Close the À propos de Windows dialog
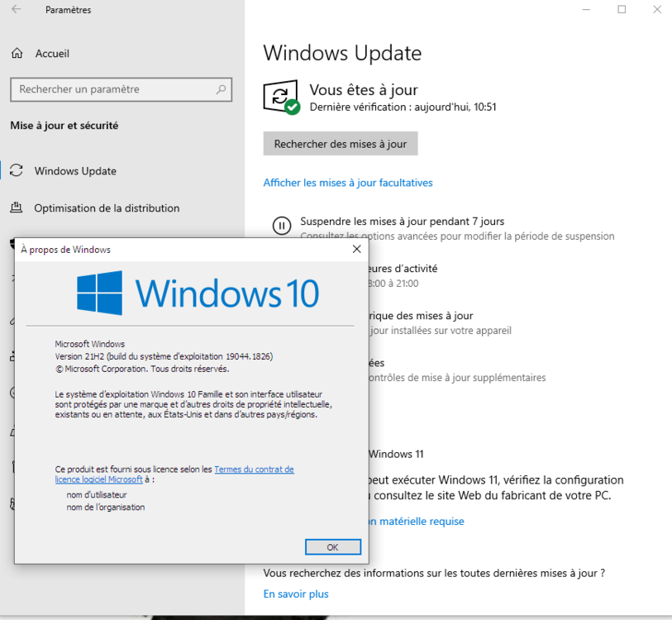Viewport: 672px width, 620px height. point(356,249)
